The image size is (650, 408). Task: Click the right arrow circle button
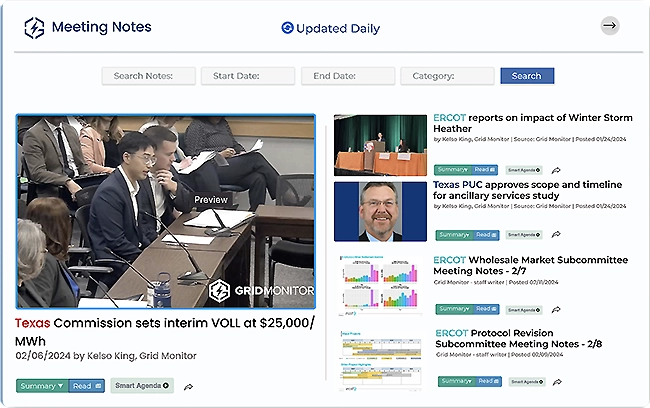(610, 26)
